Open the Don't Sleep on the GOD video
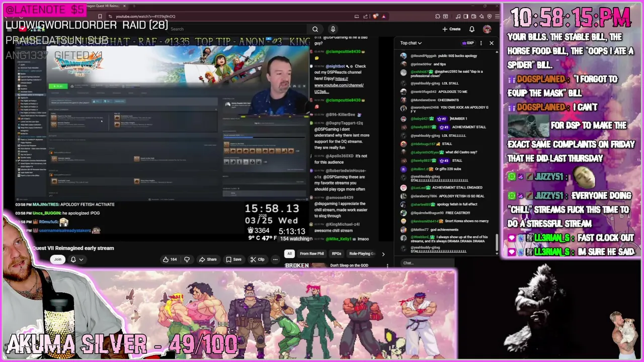The height and width of the screenshot is (362, 644). (x=349, y=265)
